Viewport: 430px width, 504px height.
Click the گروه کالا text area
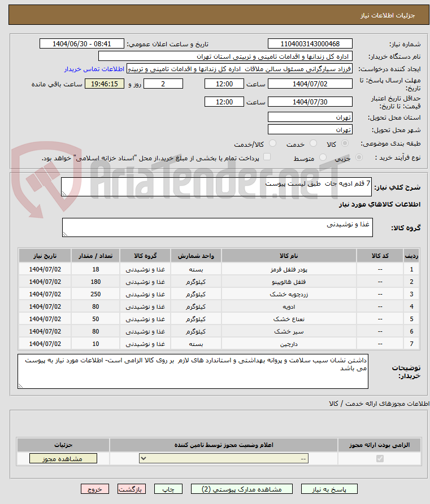click(x=217, y=227)
